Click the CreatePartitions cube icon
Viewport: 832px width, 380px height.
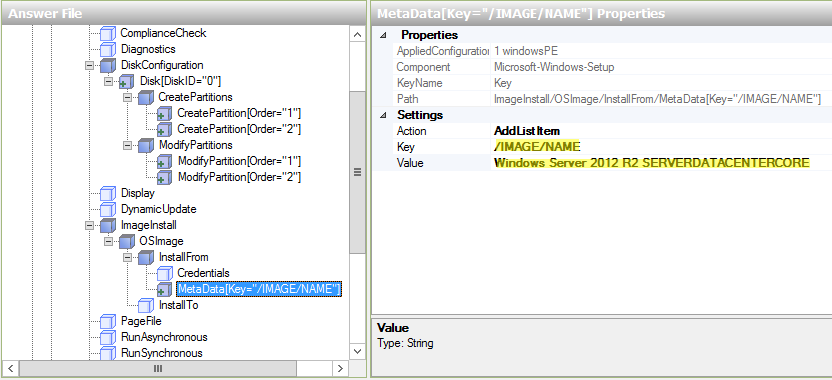click(x=145, y=98)
